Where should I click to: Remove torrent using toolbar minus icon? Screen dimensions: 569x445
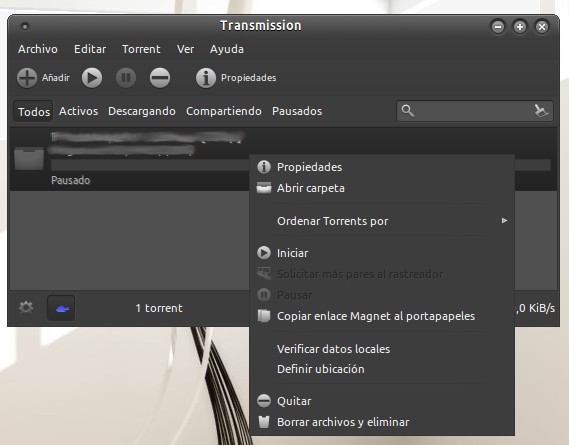(160, 78)
